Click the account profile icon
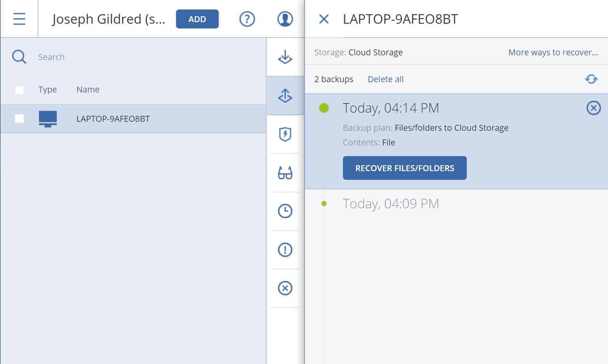 coord(284,19)
